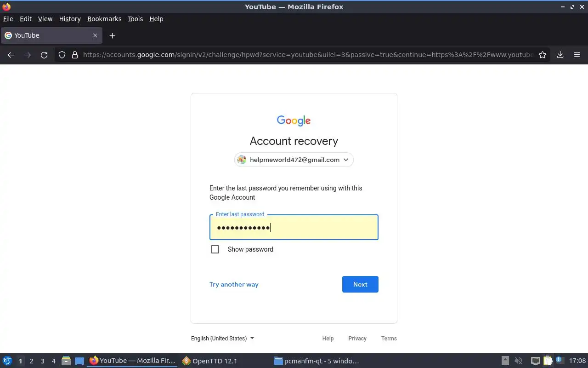Open the English (United States) language dropdown

tap(222, 338)
